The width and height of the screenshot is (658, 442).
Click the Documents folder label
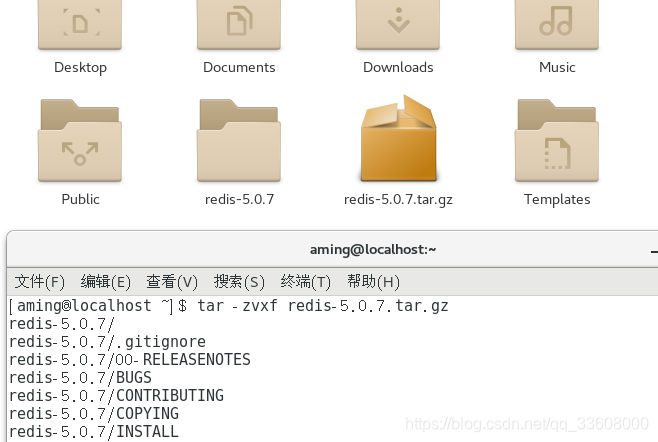click(239, 67)
